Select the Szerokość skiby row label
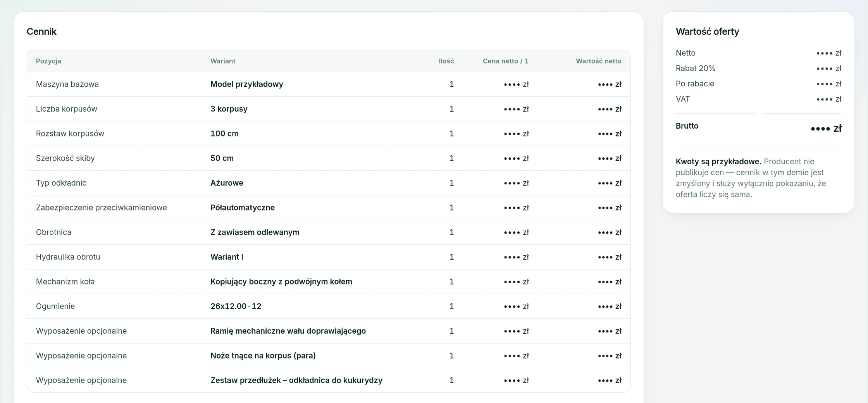The image size is (868, 403). 65,158
